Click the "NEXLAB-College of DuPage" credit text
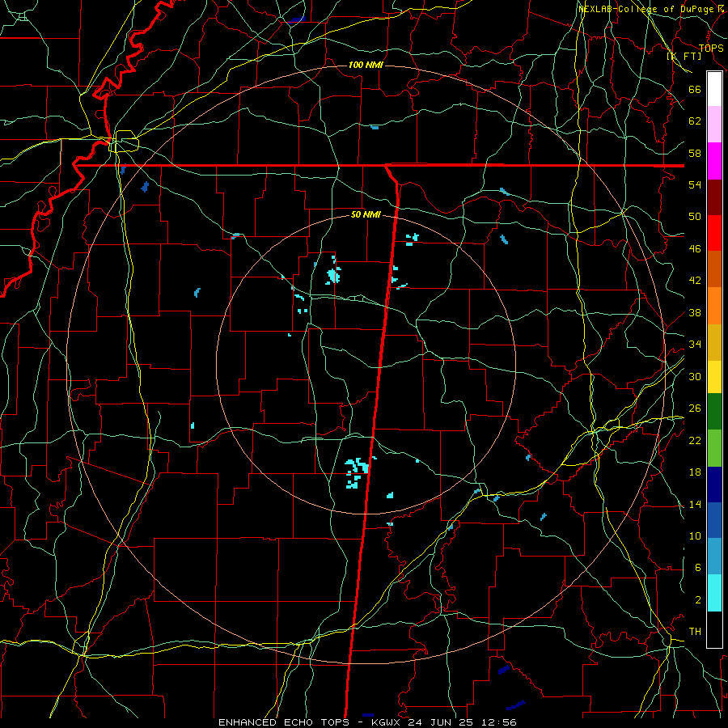This screenshot has height=728, width=728. [x=645, y=9]
